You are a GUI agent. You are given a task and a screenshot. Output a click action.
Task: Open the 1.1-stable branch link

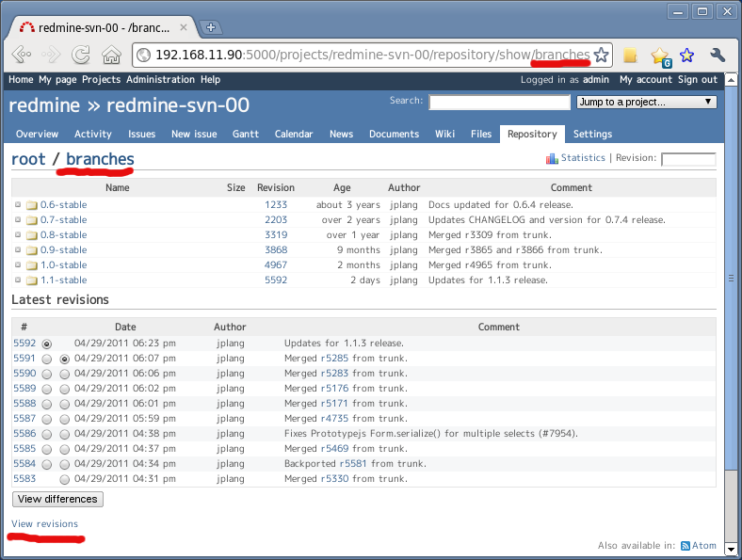63,280
